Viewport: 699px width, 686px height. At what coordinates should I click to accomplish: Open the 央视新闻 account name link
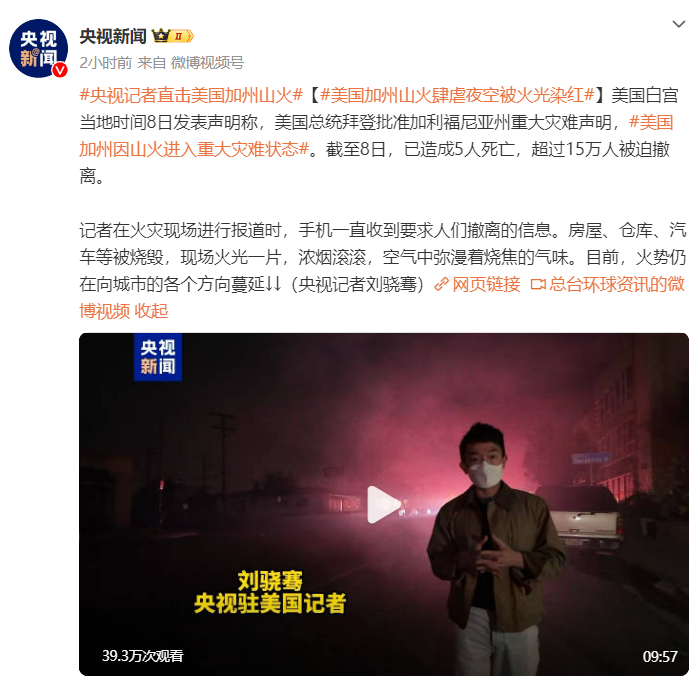(113, 36)
